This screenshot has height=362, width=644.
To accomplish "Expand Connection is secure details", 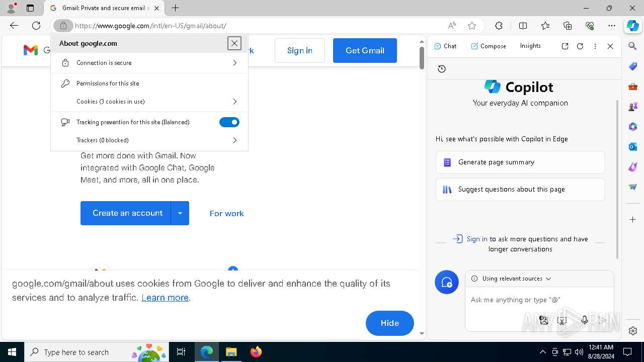I will click(x=149, y=63).
